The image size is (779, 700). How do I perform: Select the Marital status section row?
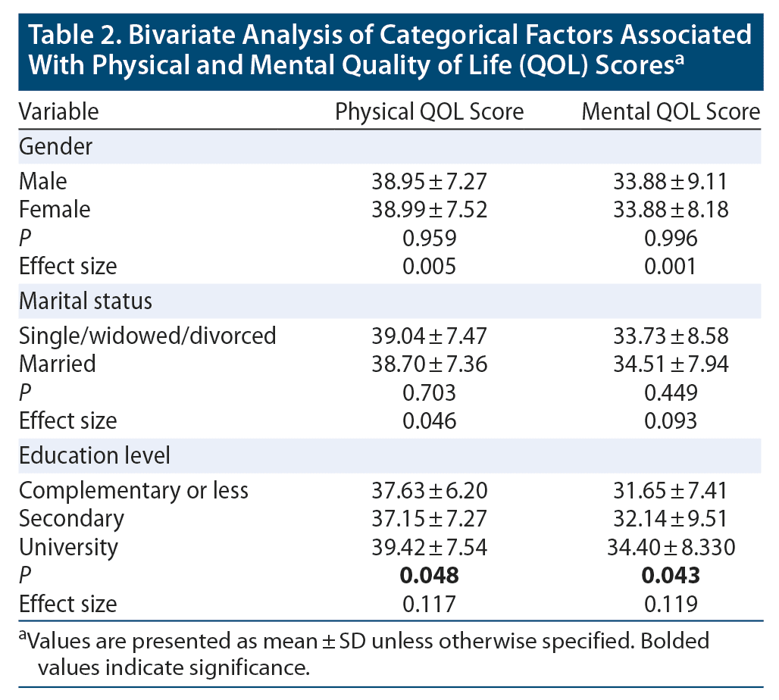coord(86,301)
